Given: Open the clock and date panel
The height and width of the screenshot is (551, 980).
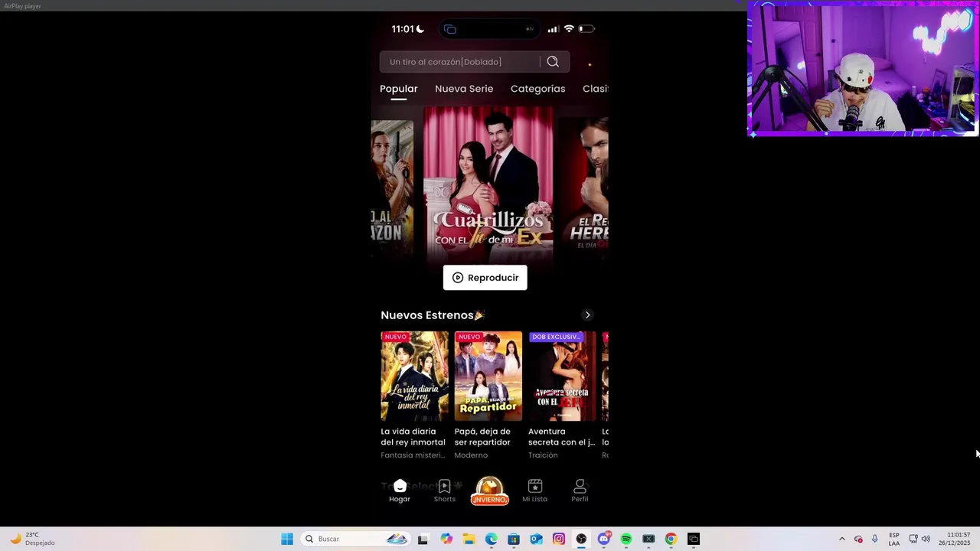Looking at the screenshot, I should click(959, 539).
